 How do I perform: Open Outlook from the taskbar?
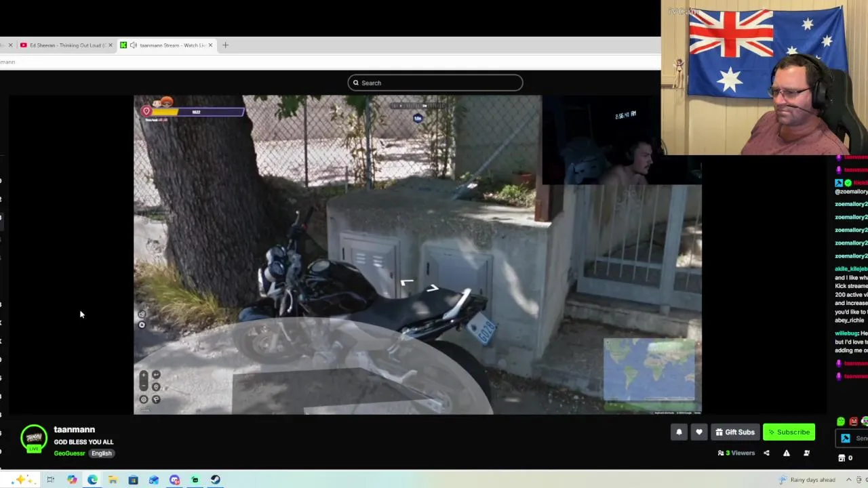click(x=154, y=480)
